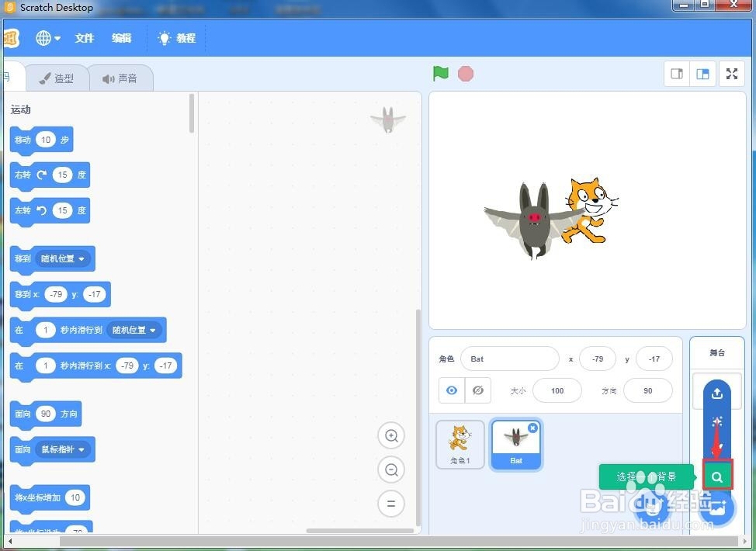Show sprite with eye icon
Screen dimensions: 756x551
(x=452, y=390)
